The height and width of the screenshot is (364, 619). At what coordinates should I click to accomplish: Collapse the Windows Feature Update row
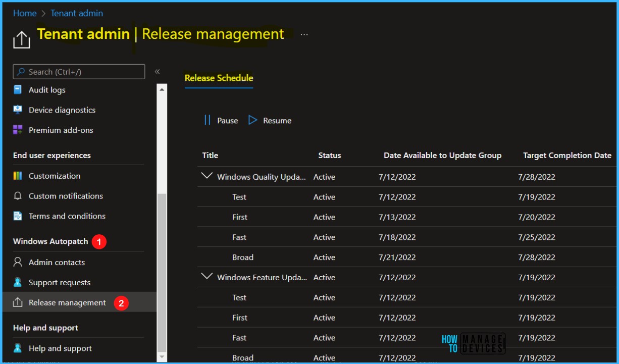coord(207,277)
